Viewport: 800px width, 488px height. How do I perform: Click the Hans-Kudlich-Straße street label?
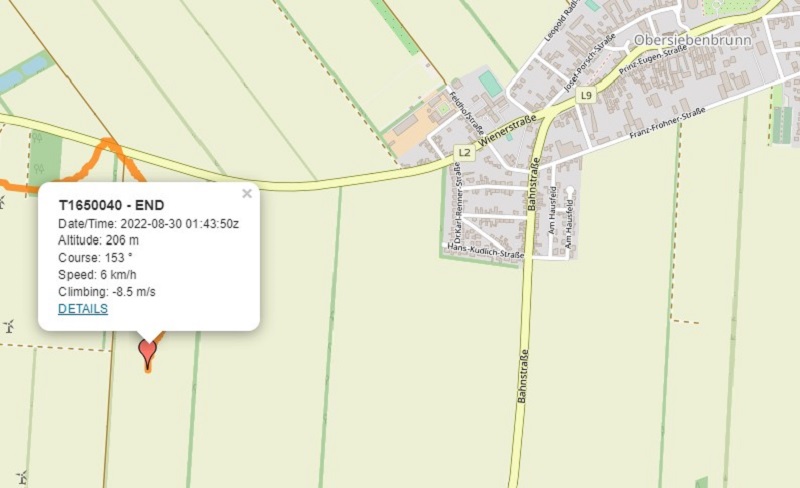pyautogui.click(x=485, y=251)
